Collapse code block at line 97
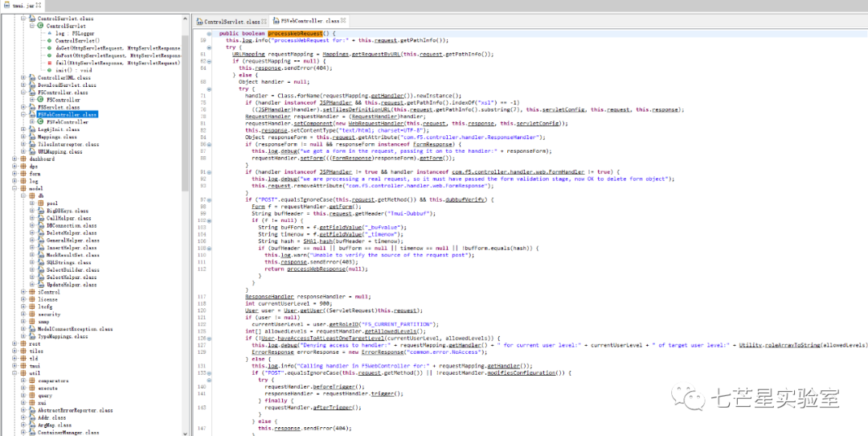 pos(207,199)
